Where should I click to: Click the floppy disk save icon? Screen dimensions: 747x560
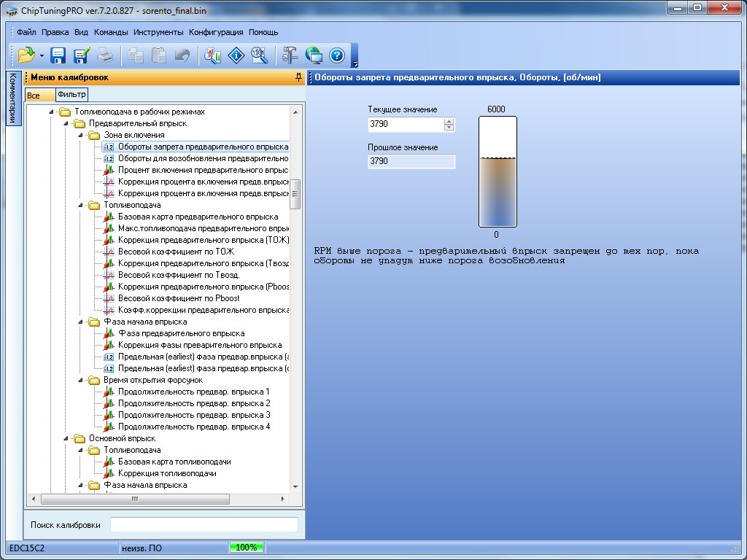tap(58, 55)
